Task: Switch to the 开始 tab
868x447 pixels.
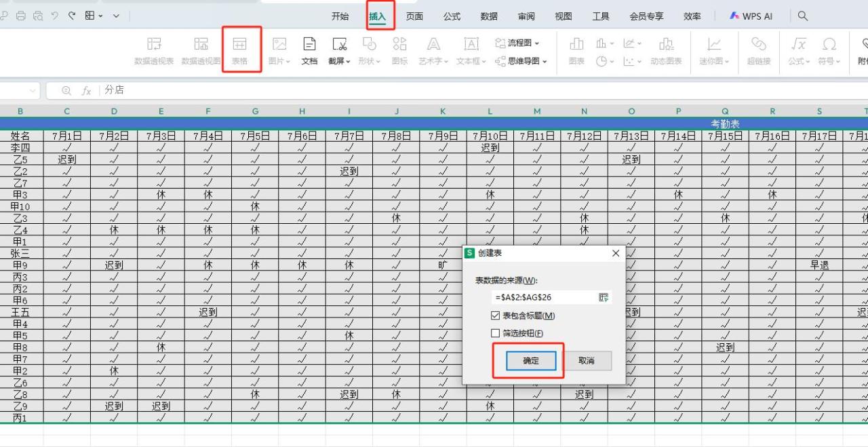Action: point(340,16)
